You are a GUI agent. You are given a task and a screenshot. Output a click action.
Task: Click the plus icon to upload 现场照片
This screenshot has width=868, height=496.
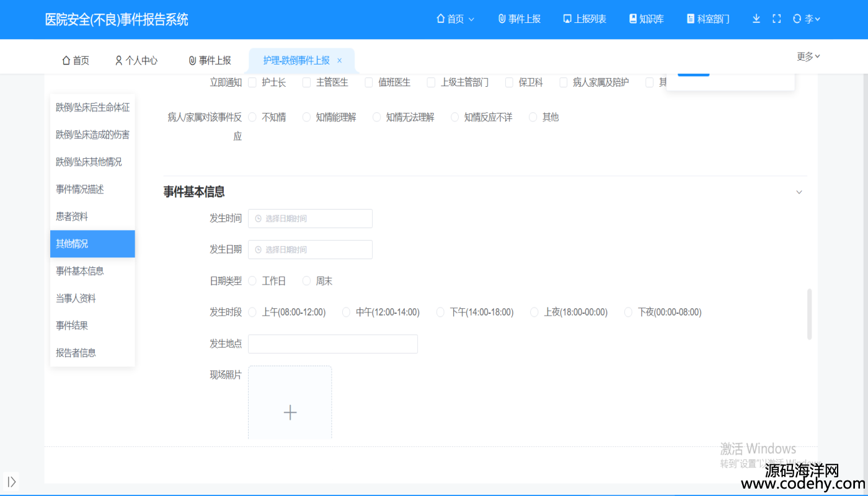[x=290, y=413]
